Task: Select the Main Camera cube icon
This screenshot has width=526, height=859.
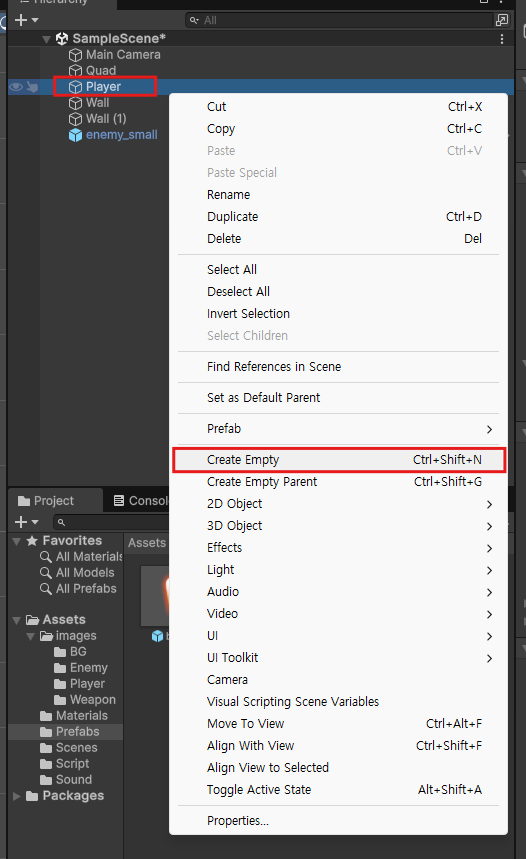Action: [x=75, y=55]
